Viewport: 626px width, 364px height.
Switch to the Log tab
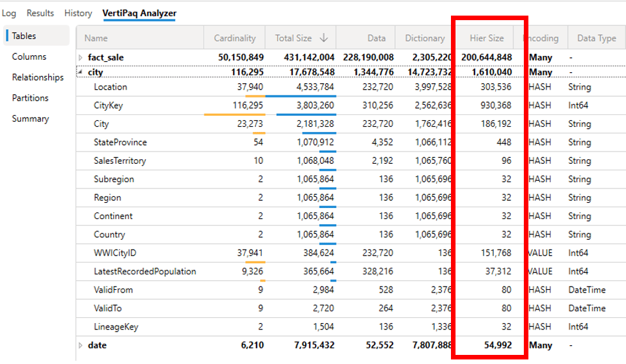coord(9,13)
